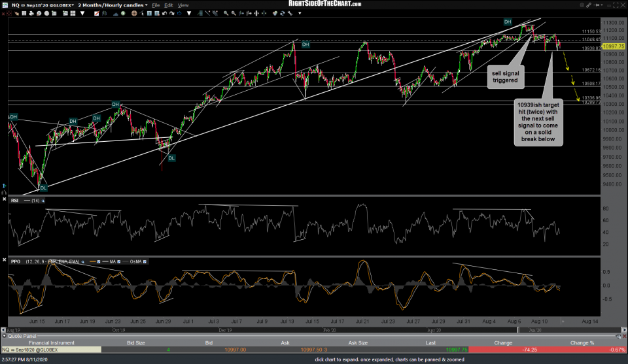
Task: Toggle the OsMA histogram checkbox
Action: click(x=145, y=261)
